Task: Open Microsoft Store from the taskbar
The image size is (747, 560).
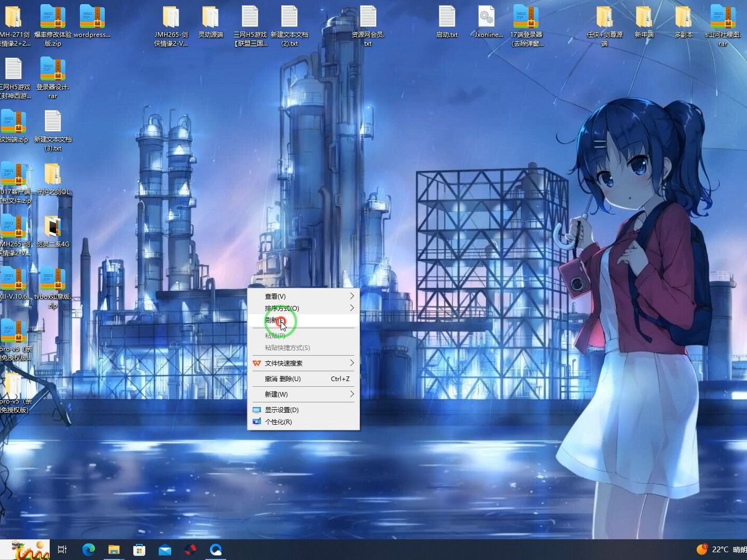Action: (139, 550)
